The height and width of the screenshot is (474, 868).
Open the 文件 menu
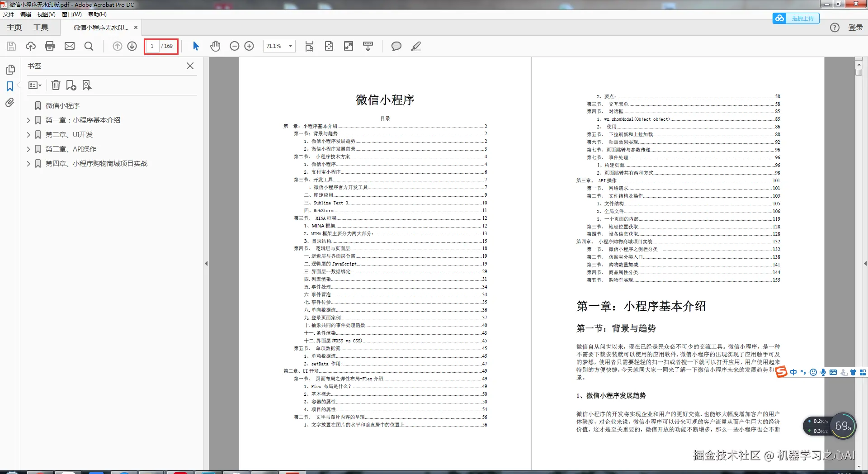9,14
